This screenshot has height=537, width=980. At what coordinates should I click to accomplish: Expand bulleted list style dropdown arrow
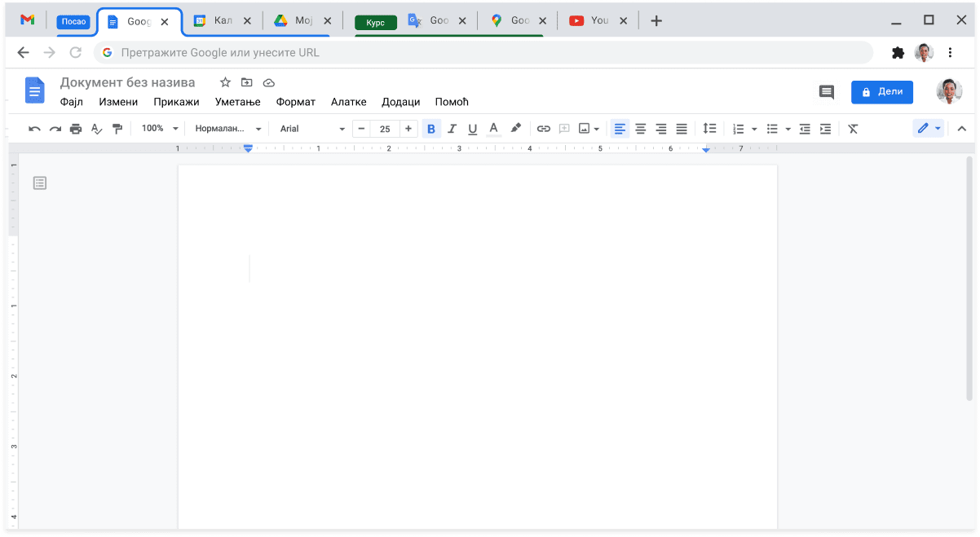point(788,129)
